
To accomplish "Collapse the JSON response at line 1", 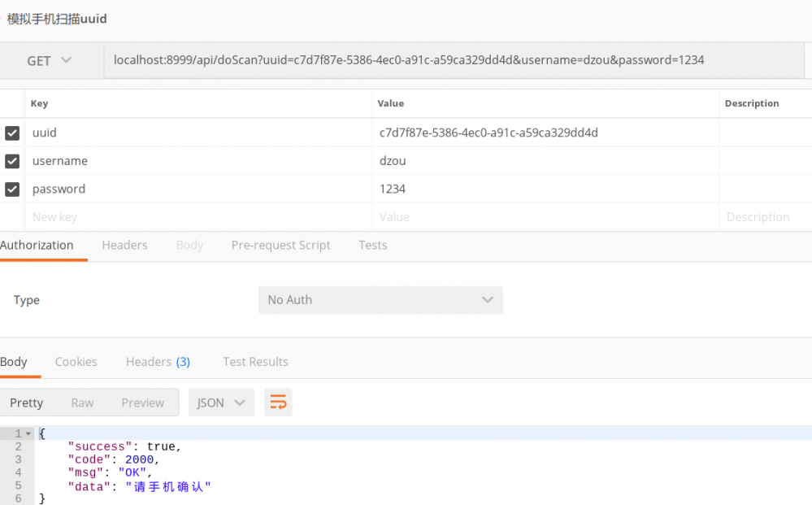I will 26,433.
